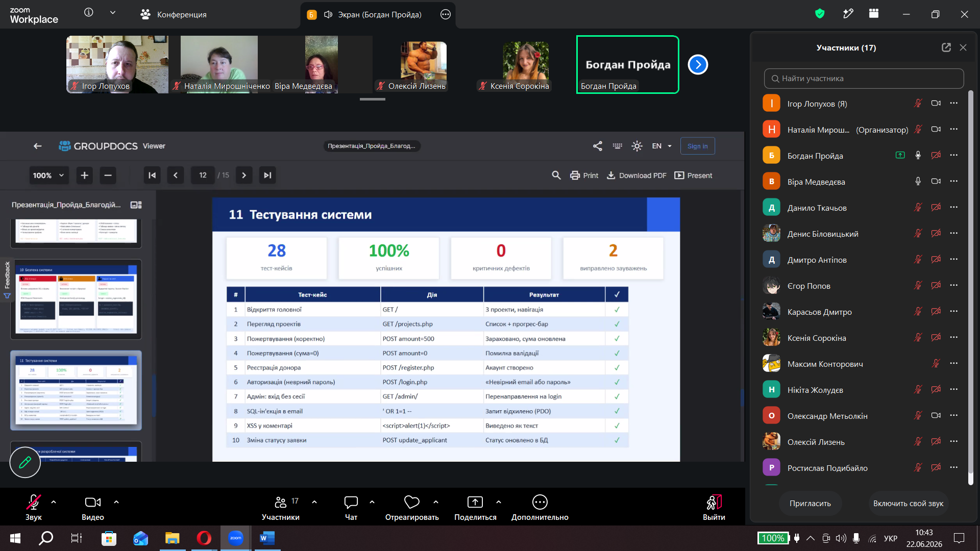Click the page number field
The image size is (980, 551).
pyautogui.click(x=203, y=176)
